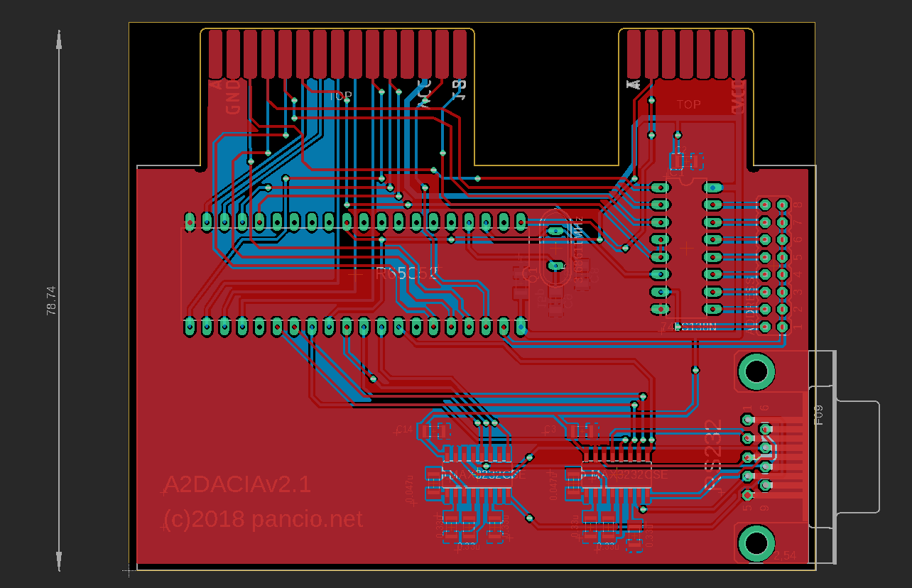Image resolution: width=912 pixels, height=588 pixels.
Task: Click the C3 capacitor label
Action: pos(550,430)
